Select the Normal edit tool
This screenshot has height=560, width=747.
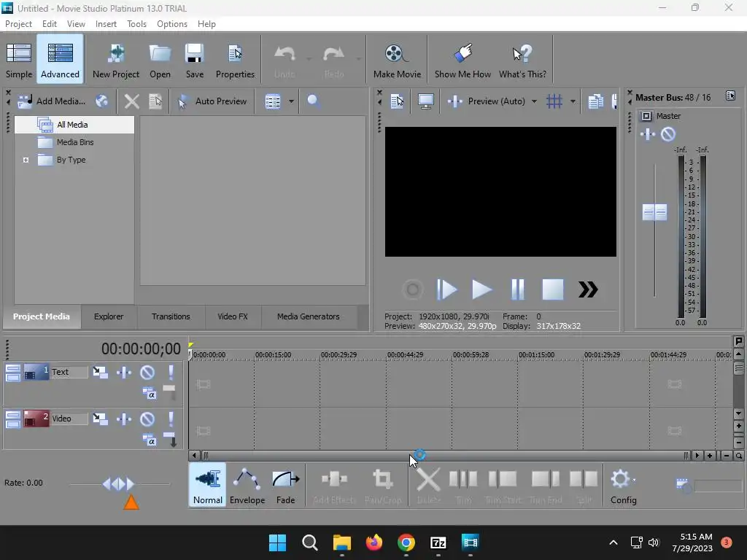tap(207, 485)
